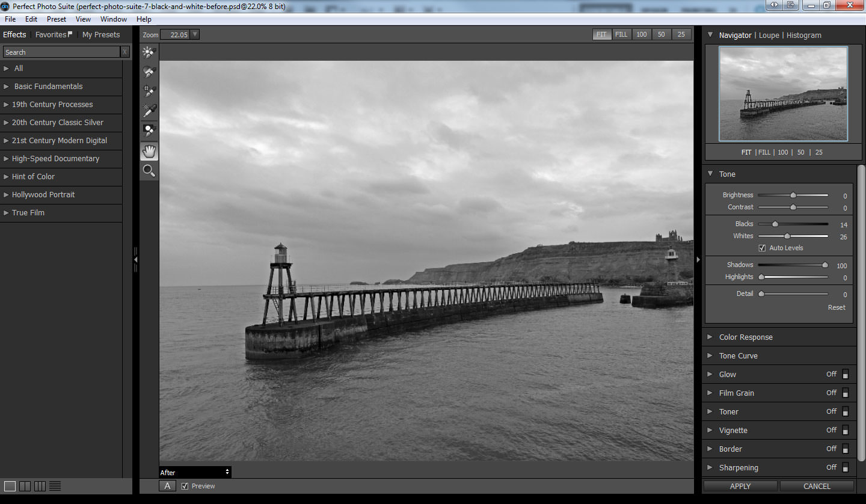Image resolution: width=866 pixels, height=504 pixels.
Task: Select the masking brush tool above Hand
Action: [x=149, y=131]
